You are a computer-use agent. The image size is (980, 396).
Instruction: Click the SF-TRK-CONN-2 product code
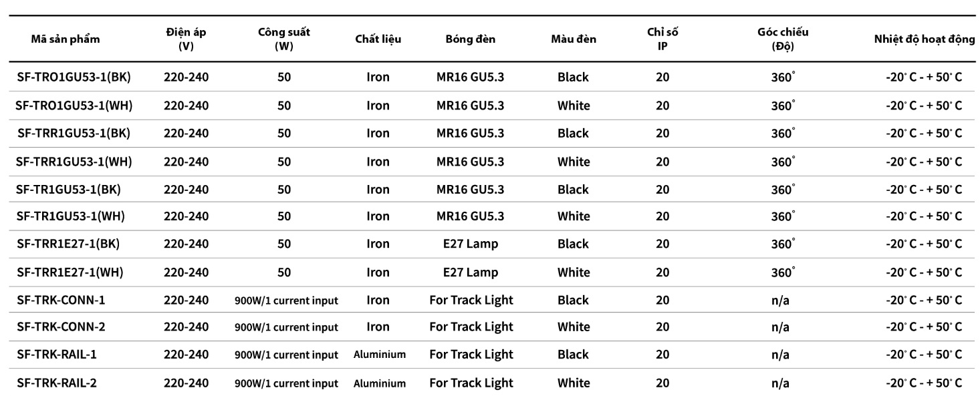(x=61, y=327)
